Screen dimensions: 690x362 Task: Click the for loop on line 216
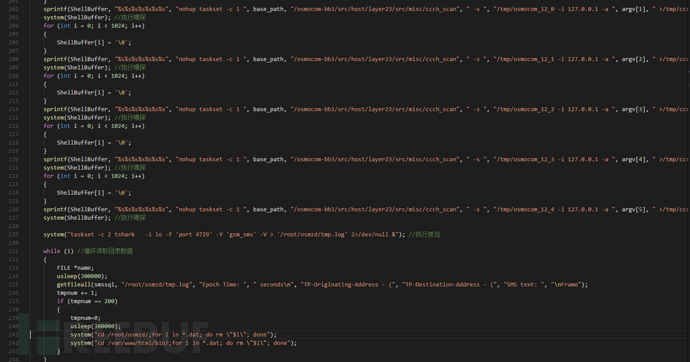point(94,126)
